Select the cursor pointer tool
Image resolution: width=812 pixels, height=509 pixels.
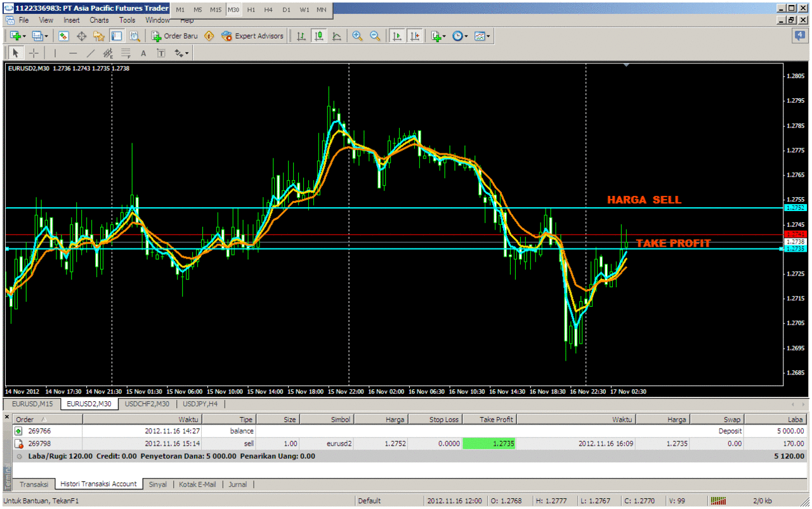(16, 53)
